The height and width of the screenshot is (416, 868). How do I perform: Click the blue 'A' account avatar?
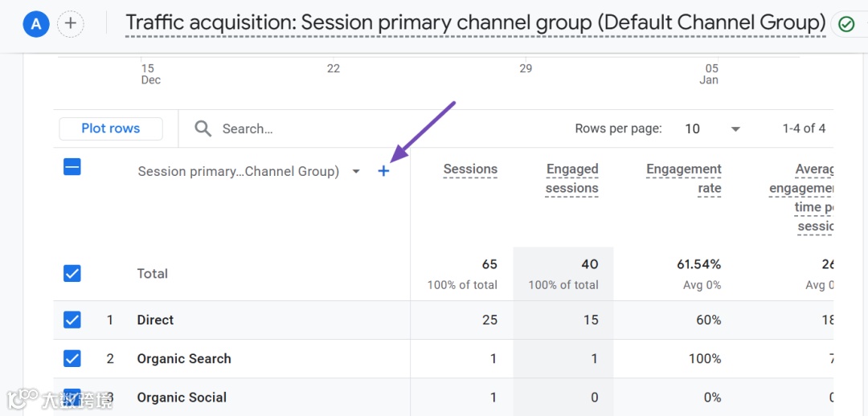point(36,24)
